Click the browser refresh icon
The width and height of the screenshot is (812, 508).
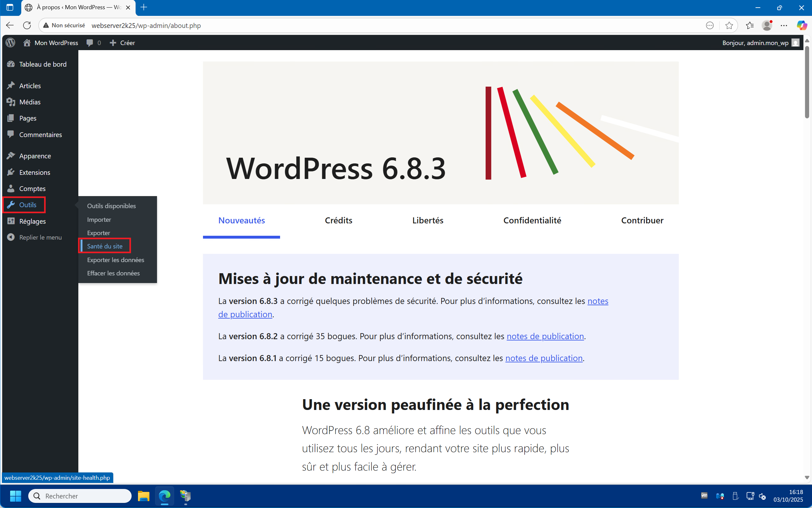(27, 25)
